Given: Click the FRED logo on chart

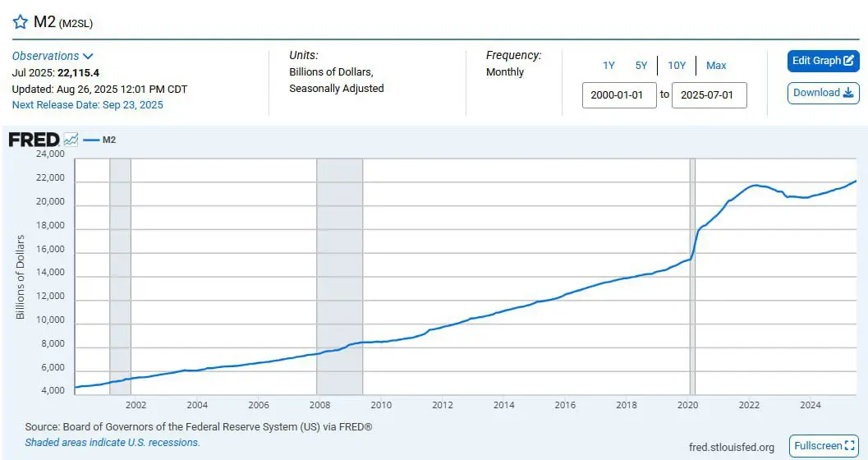Looking at the screenshot, I should point(34,140).
